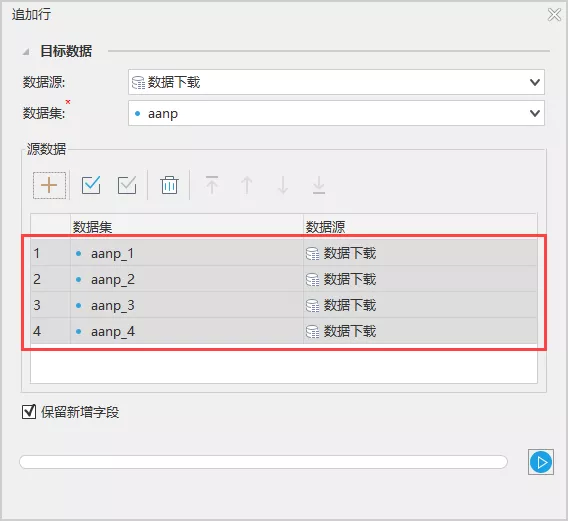
Task: Collapse the 目标数据 section triangle
Action: (26, 52)
